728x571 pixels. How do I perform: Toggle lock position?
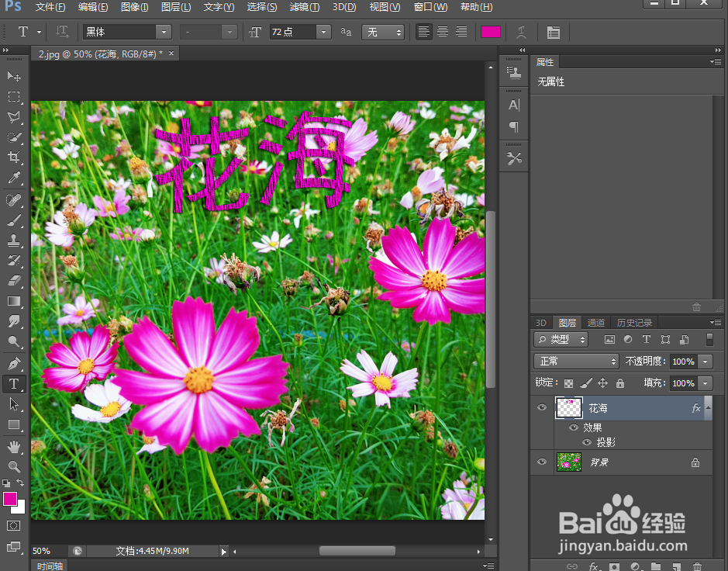(x=602, y=382)
